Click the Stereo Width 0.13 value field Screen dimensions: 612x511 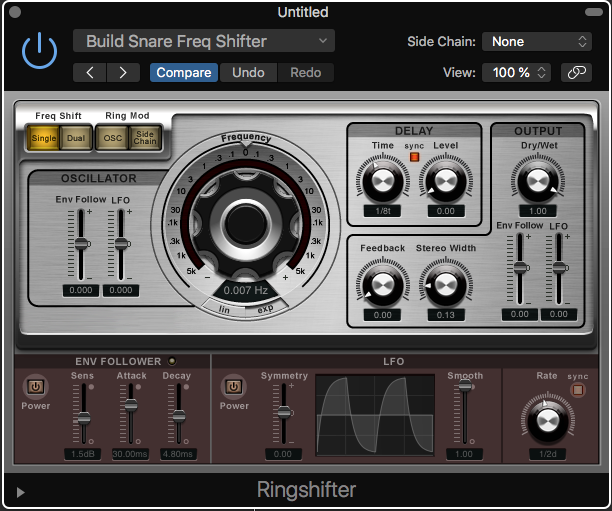click(x=446, y=315)
